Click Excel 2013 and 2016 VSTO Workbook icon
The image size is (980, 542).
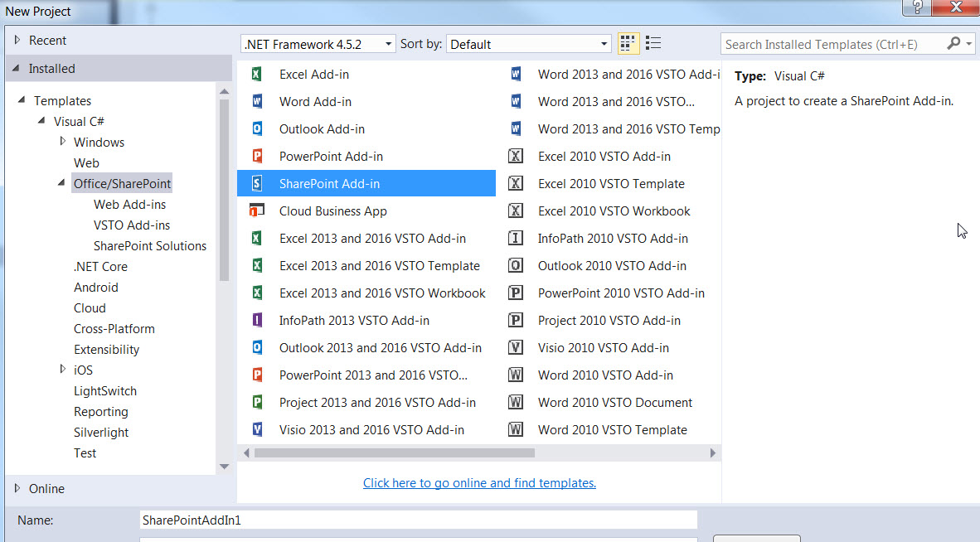point(257,293)
